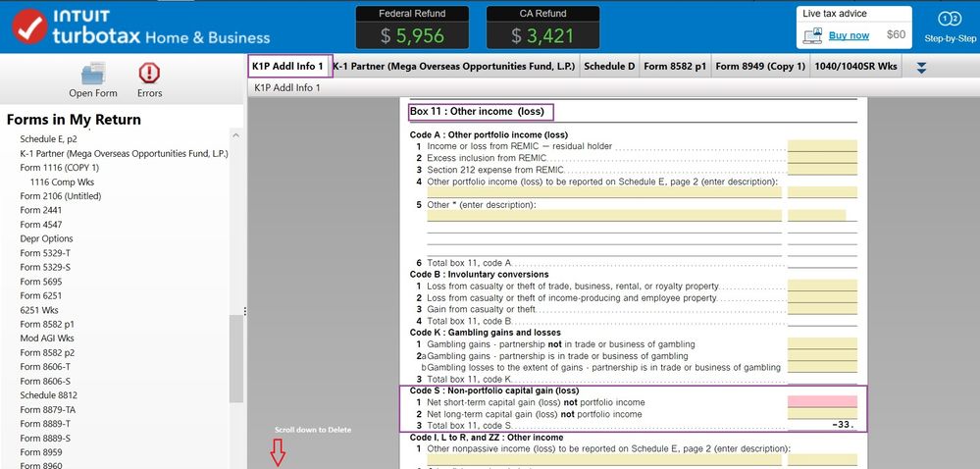Image resolution: width=980 pixels, height=469 pixels.
Task: Click the Federal Refund amount box
Action: click(x=412, y=36)
